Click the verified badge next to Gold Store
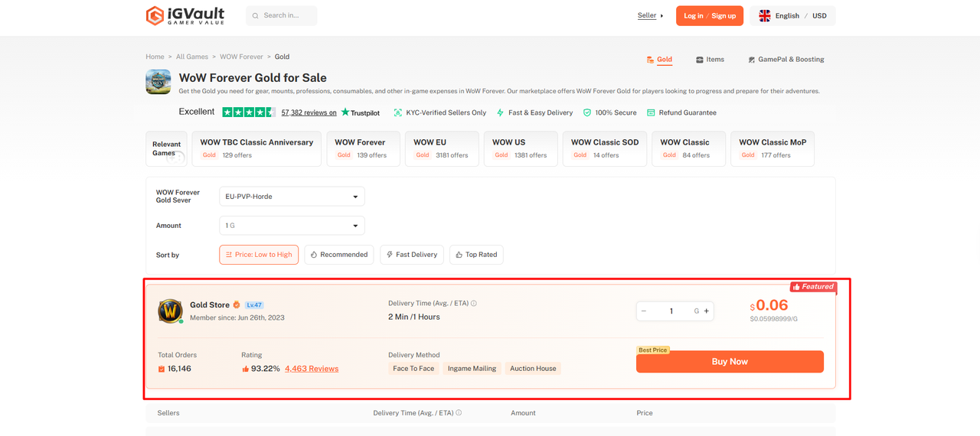The height and width of the screenshot is (436, 980). click(x=237, y=305)
